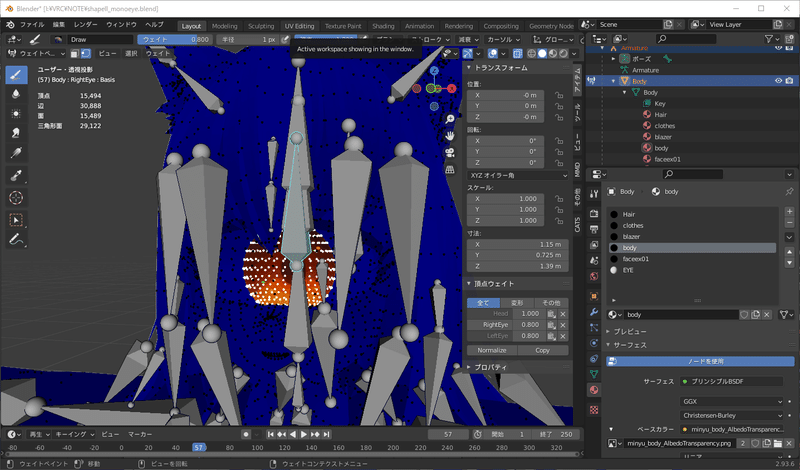Screen dimensions: 800x470
Task: Click the Copy vertex weight button
Action: [542, 350]
